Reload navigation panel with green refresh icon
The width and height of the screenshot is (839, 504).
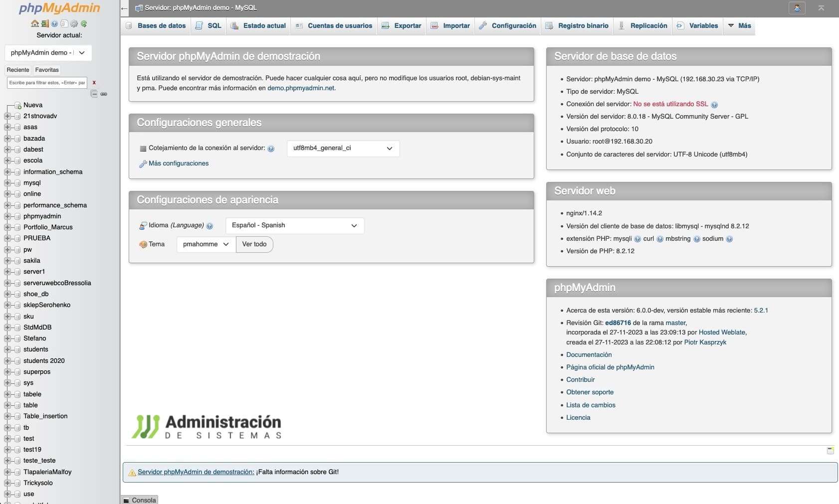pos(84,23)
